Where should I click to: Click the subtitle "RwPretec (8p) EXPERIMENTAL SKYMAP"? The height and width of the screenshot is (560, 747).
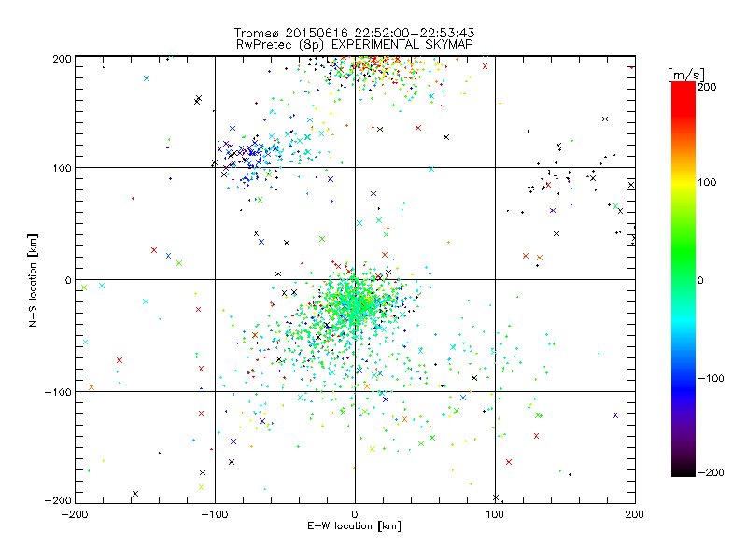(355, 44)
